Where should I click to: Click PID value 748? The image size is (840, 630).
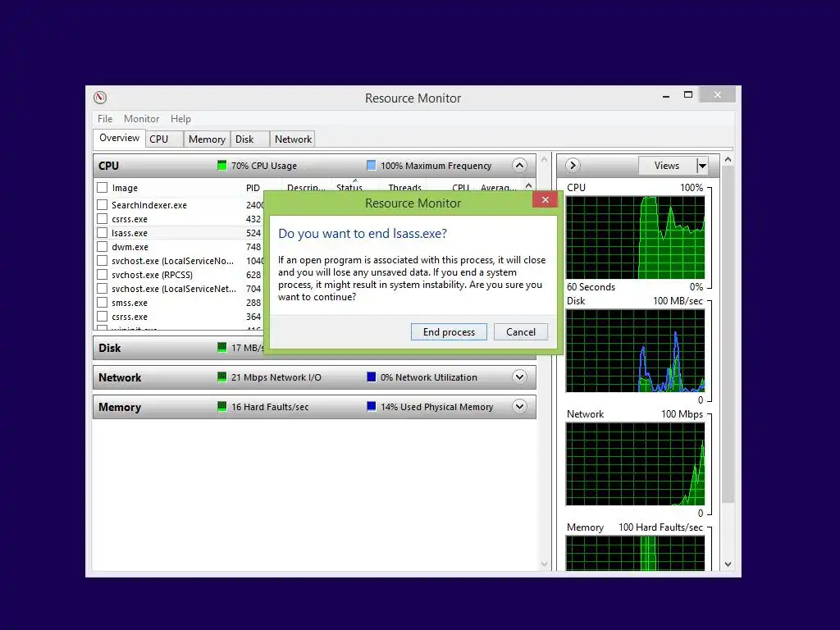[x=253, y=247]
